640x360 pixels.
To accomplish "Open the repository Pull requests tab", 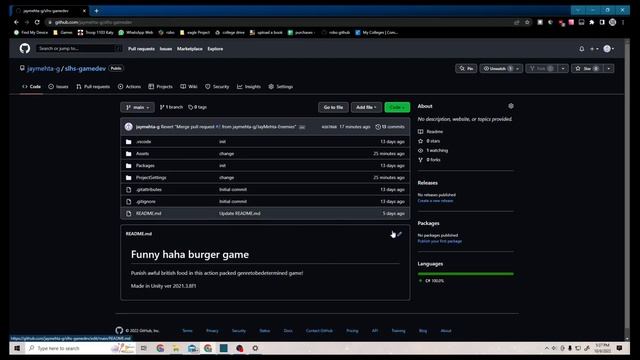I will (x=93, y=87).
